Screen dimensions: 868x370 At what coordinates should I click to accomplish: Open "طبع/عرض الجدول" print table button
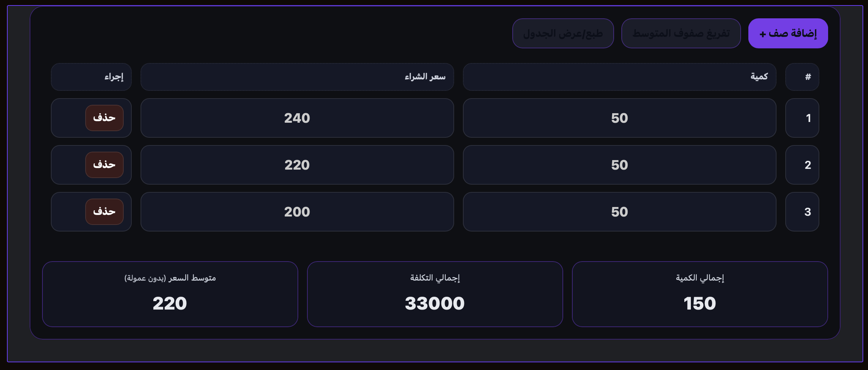(x=563, y=33)
